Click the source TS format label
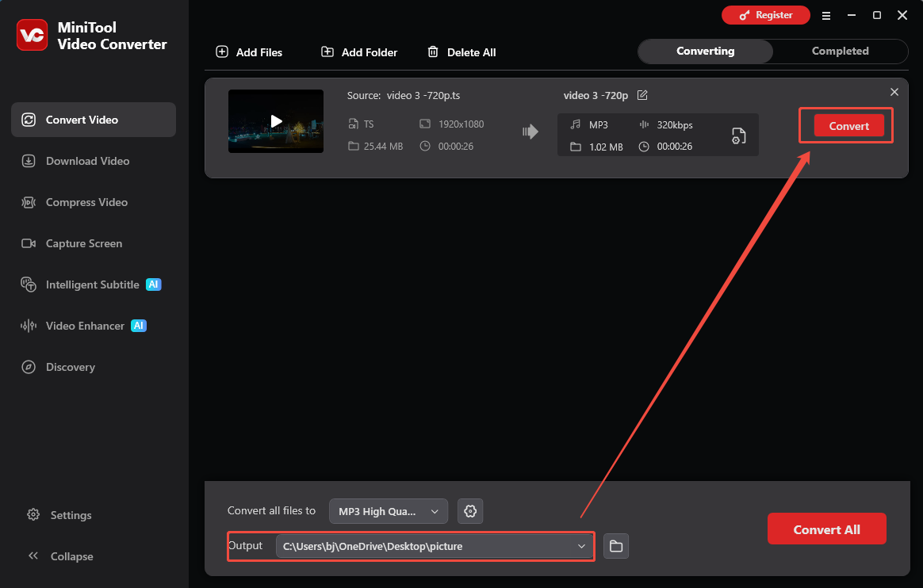The image size is (923, 588). click(369, 124)
